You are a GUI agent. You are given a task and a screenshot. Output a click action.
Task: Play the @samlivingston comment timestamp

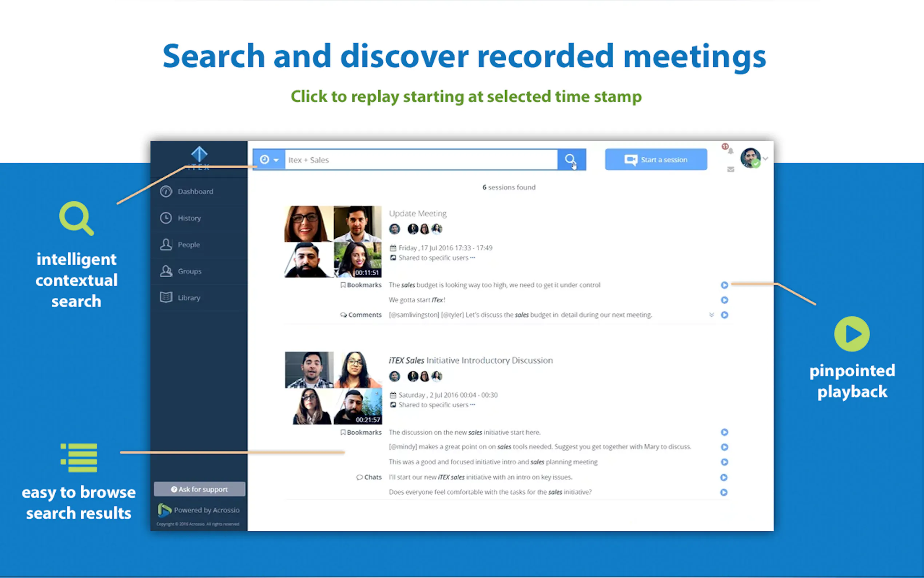[x=724, y=315]
